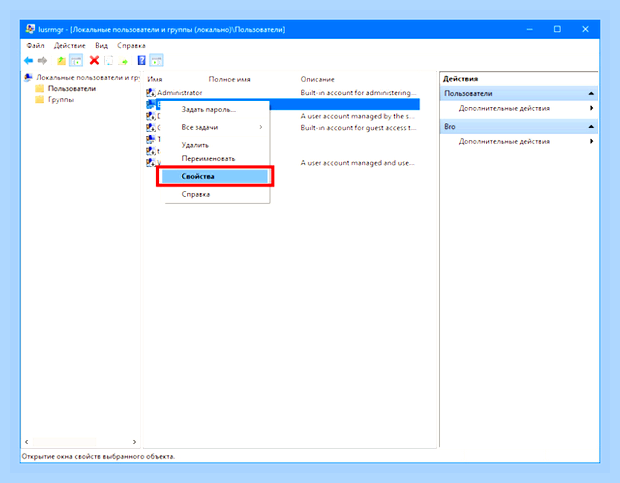
Task: Click 'A user account managed and use...' description
Action: (x=357, y=162)
